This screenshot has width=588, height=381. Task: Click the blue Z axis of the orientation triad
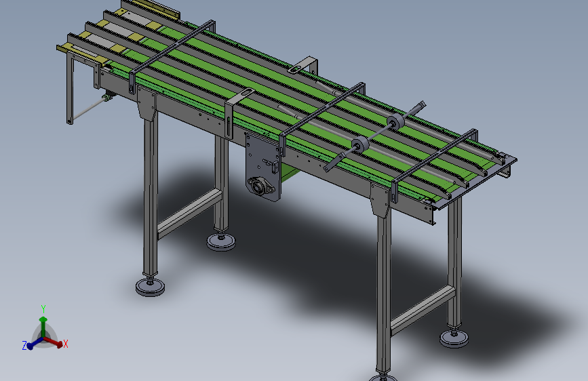35,343
